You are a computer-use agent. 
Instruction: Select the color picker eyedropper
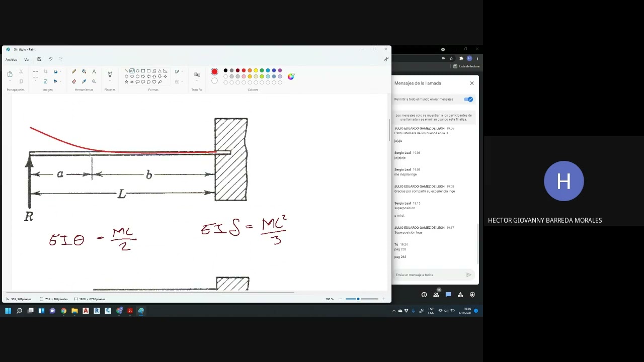point(84,81)
